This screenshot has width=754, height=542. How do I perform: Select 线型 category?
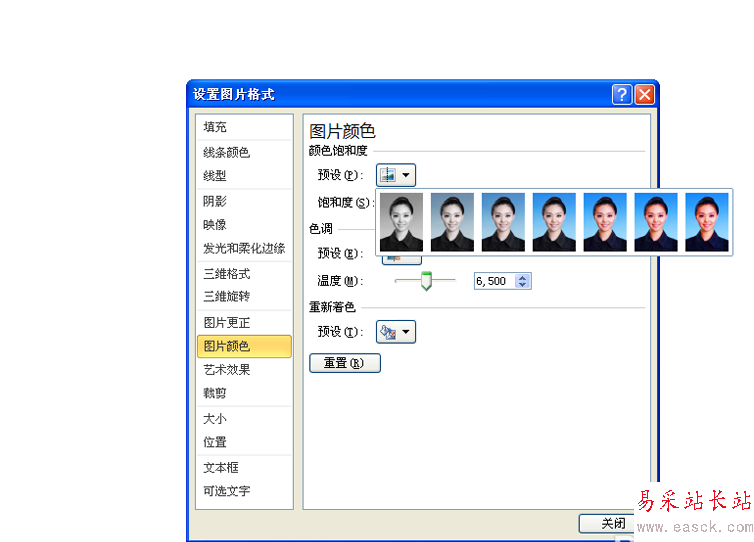tap(244, 176)
